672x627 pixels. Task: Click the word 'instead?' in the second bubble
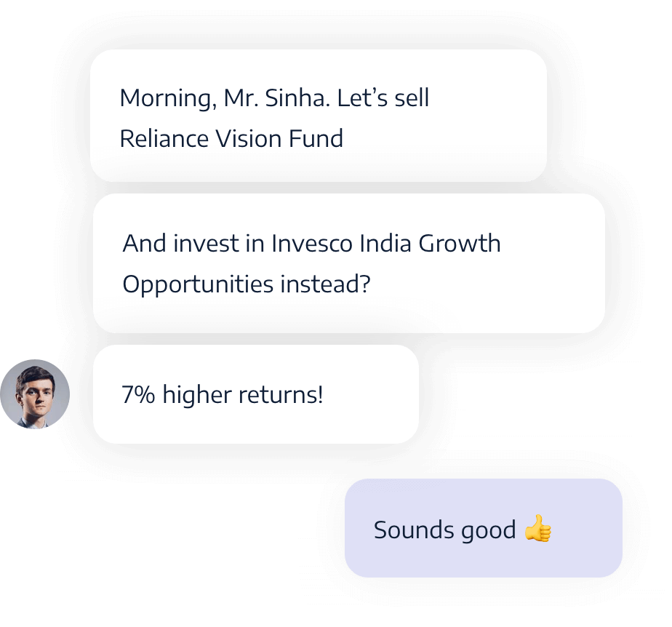click(325, 284)
